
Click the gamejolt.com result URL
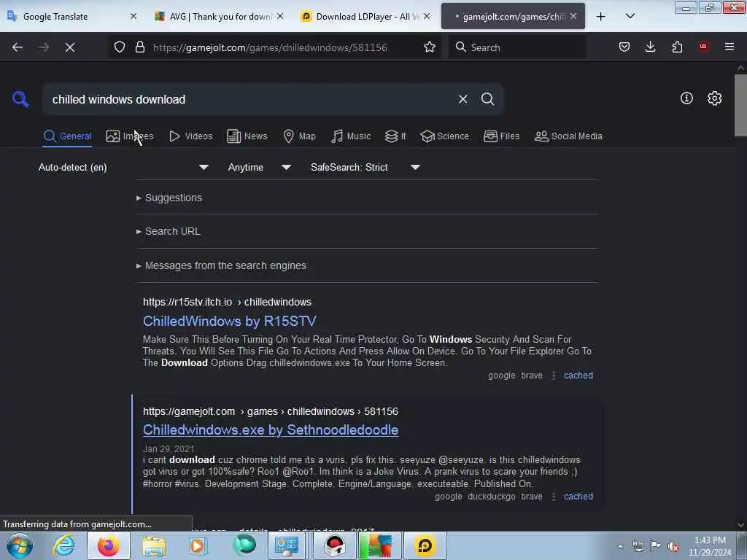[271, 411]
